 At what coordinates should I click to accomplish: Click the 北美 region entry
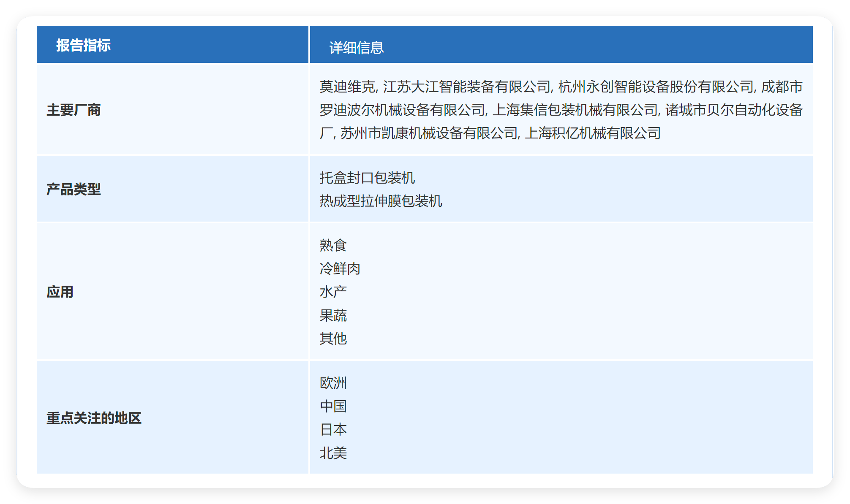click(333, 453)
